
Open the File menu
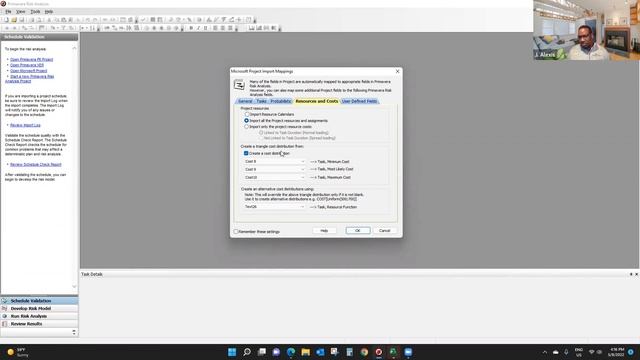tap(8, 11)
